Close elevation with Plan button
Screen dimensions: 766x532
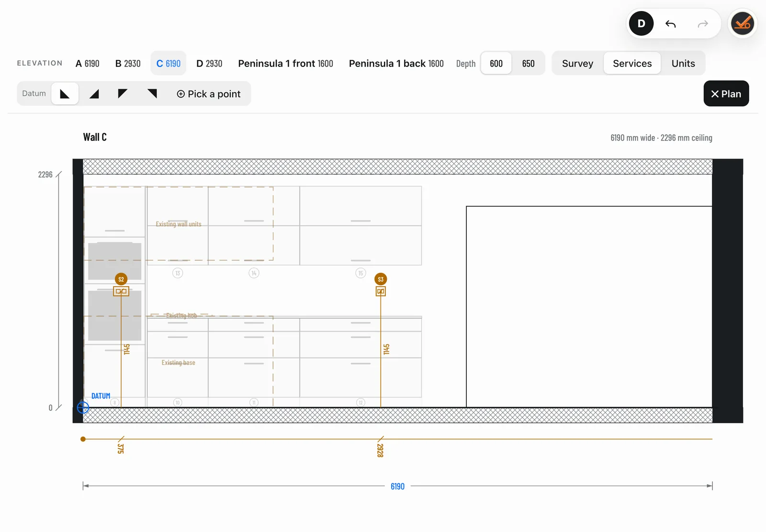tap(726, 93)
